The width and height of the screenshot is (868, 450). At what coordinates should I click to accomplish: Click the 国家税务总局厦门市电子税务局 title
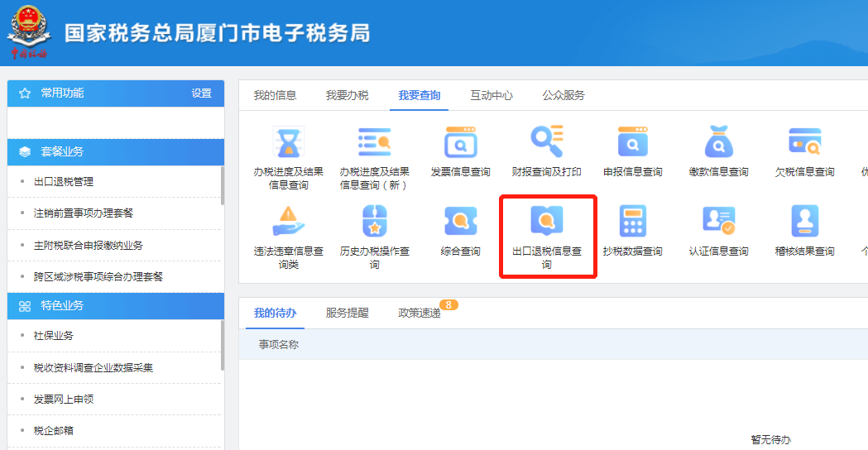click(217, 33)
